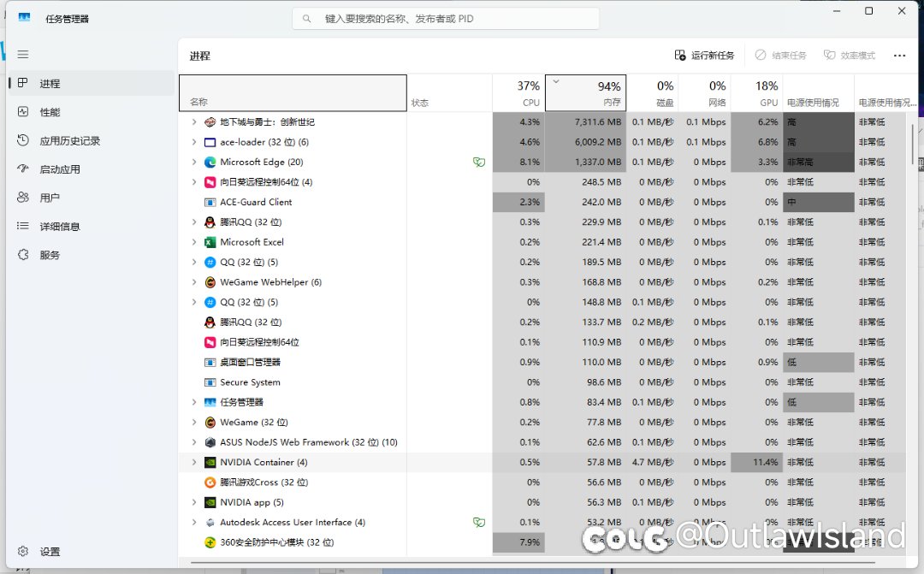Focus the search box for name or PID
924x574 pixels.
click(x=446, y=19)
